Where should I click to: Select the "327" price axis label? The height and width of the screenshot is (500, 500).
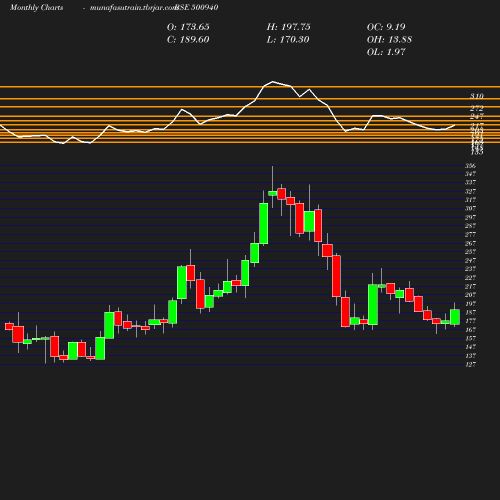470,191
